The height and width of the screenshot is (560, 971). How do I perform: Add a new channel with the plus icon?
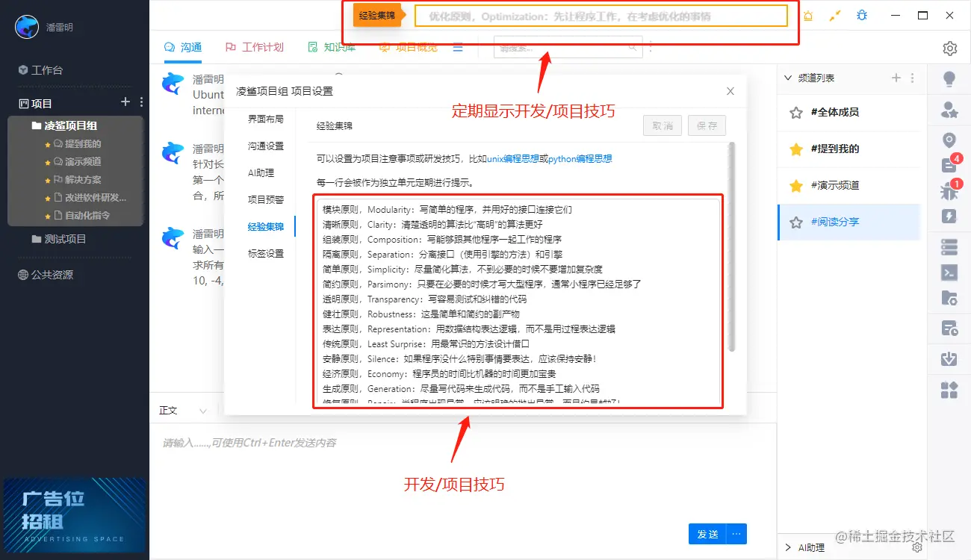pos(896,78)
